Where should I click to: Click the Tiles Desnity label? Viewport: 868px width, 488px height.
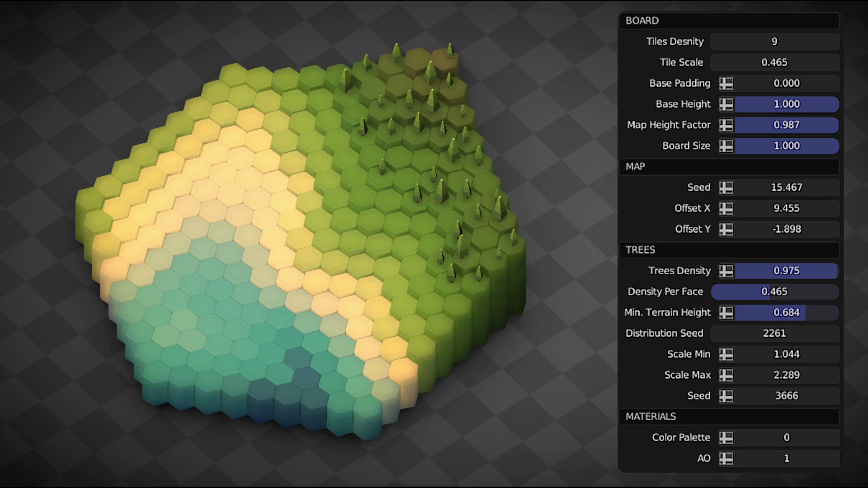point(675,42)
